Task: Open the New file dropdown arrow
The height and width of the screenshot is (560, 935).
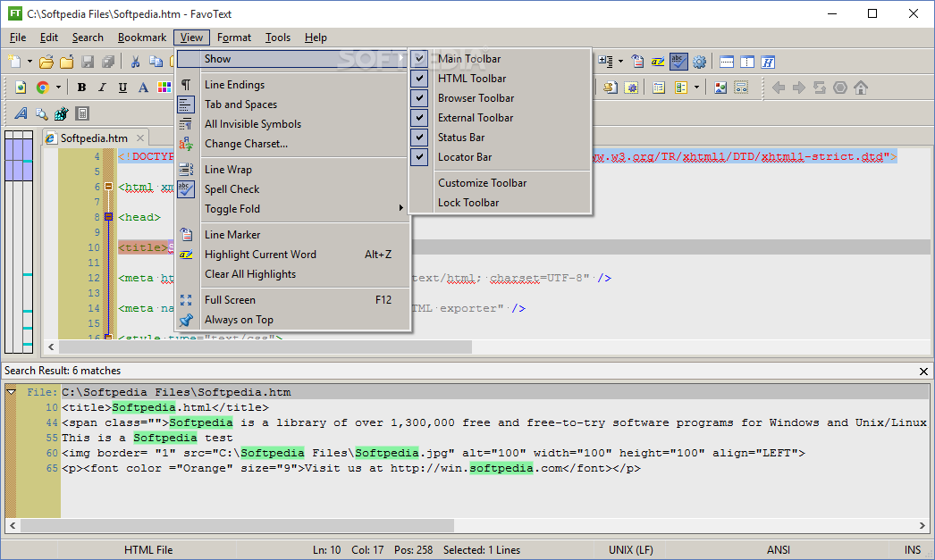Action: coord(29,62)
